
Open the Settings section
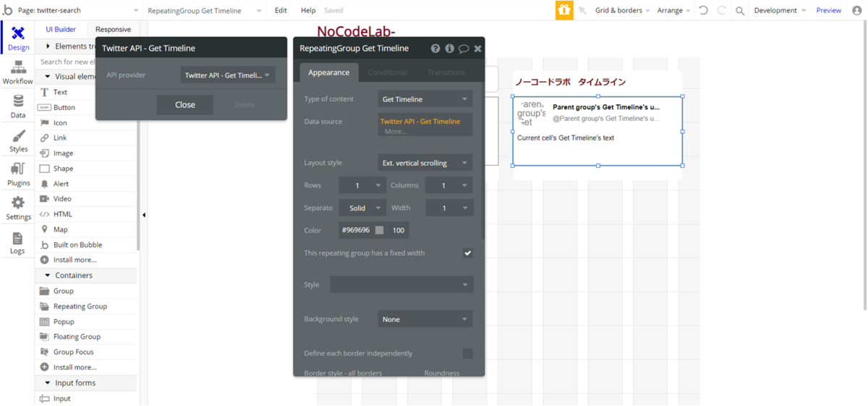point(18,208)
